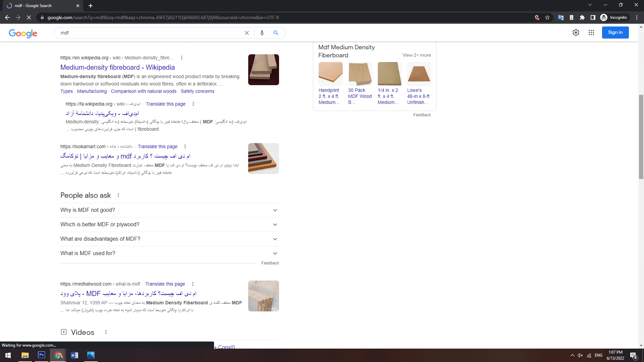Screen dimensions: 644x362
Task: Stop loading the page with X button
Action: (29, 17)
